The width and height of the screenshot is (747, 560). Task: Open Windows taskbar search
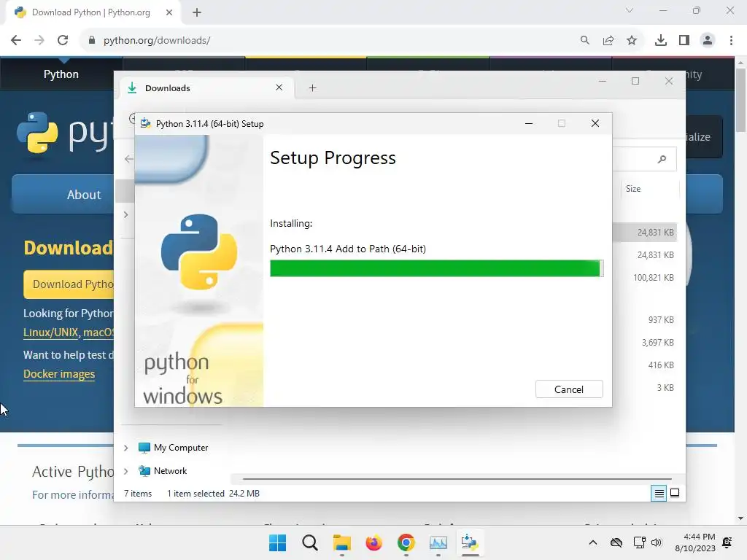click(309, 542)
